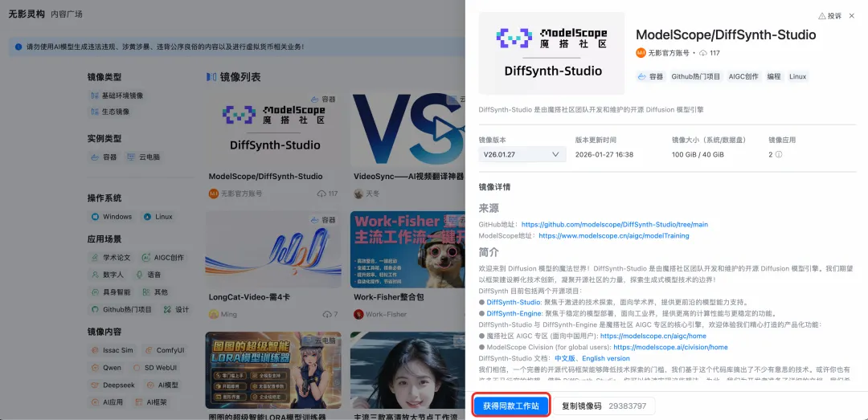Click the 其他 filter icon
868x420 pixels.
click(145, 292)
